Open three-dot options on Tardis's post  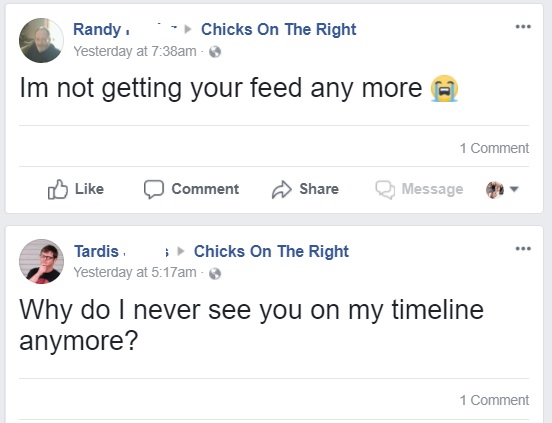[523, 248]
